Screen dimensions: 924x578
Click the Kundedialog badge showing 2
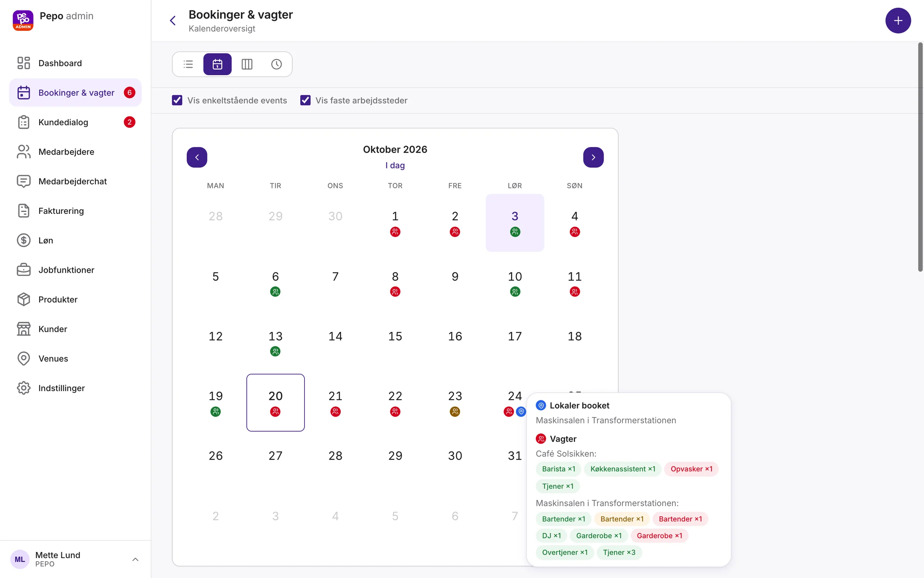tap(129, 122)
